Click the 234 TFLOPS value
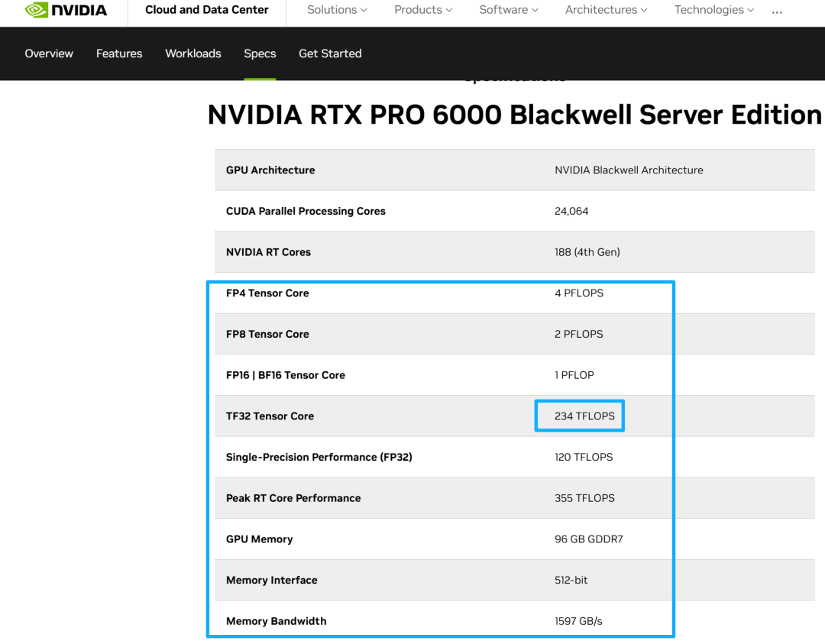The image size is (825, 644). tap(584, 416)
